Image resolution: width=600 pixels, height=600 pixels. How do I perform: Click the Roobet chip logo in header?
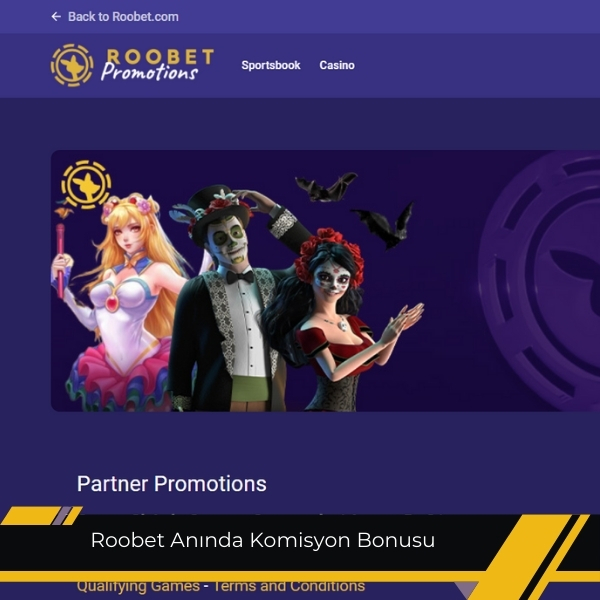[72, 65]
